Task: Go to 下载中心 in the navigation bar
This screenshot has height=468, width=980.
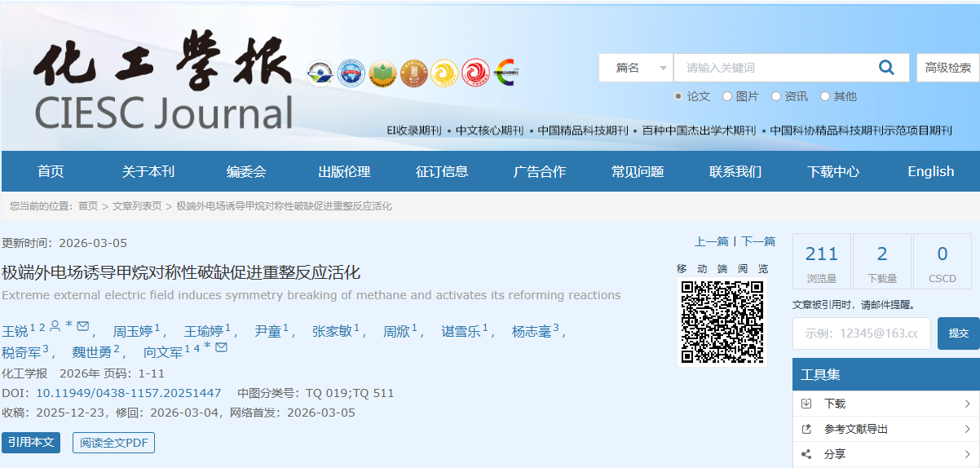Action: (833, 171)
